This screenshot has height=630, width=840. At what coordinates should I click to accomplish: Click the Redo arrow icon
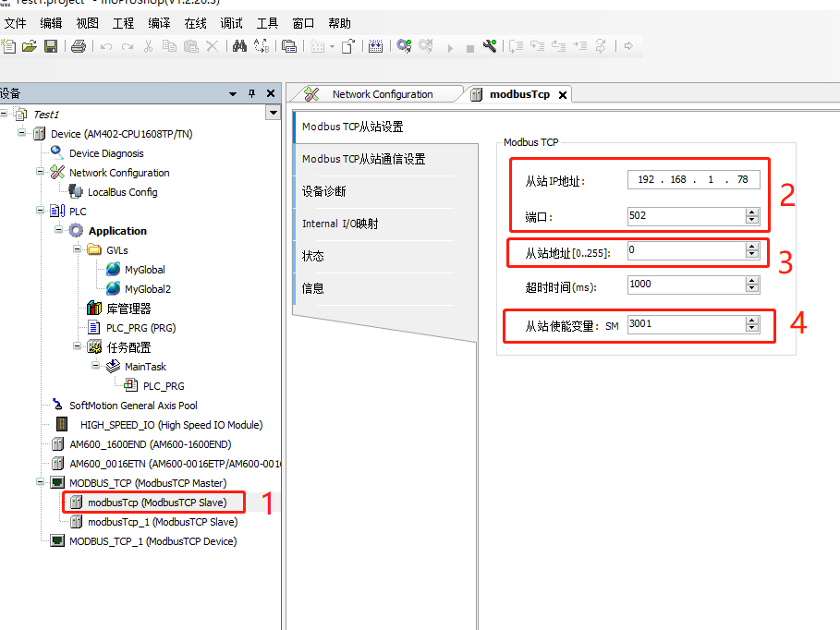tap(128, 47)
